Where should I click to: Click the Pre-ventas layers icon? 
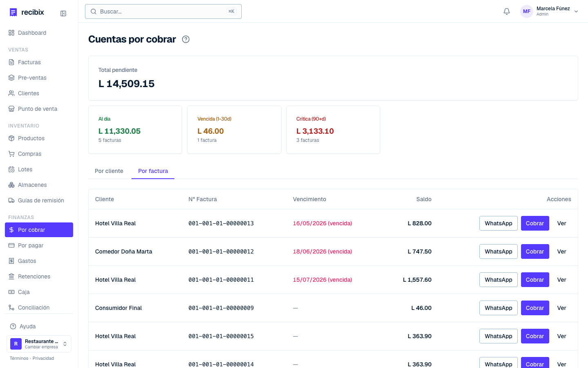coord(11,78)
